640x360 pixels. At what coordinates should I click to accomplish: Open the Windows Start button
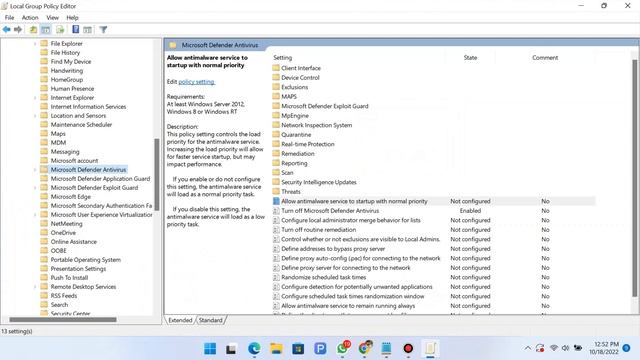pos(210,349)
